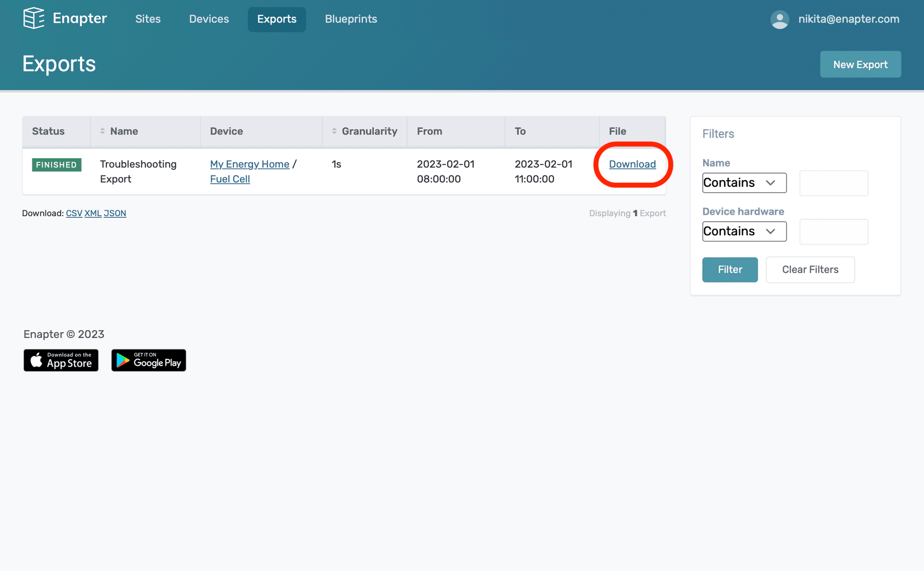Open the Name filter Contains dropdown
The image size is (924, 571).
click(744, 183)
